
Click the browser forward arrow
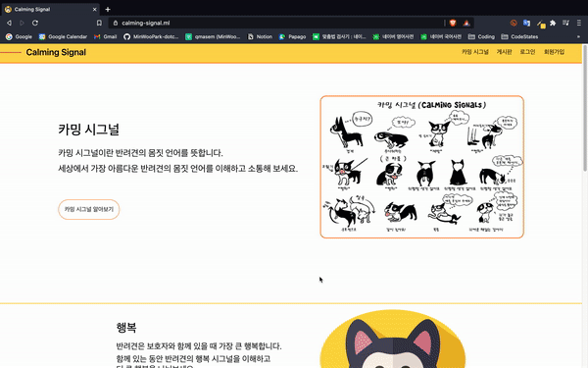point(22,23)
